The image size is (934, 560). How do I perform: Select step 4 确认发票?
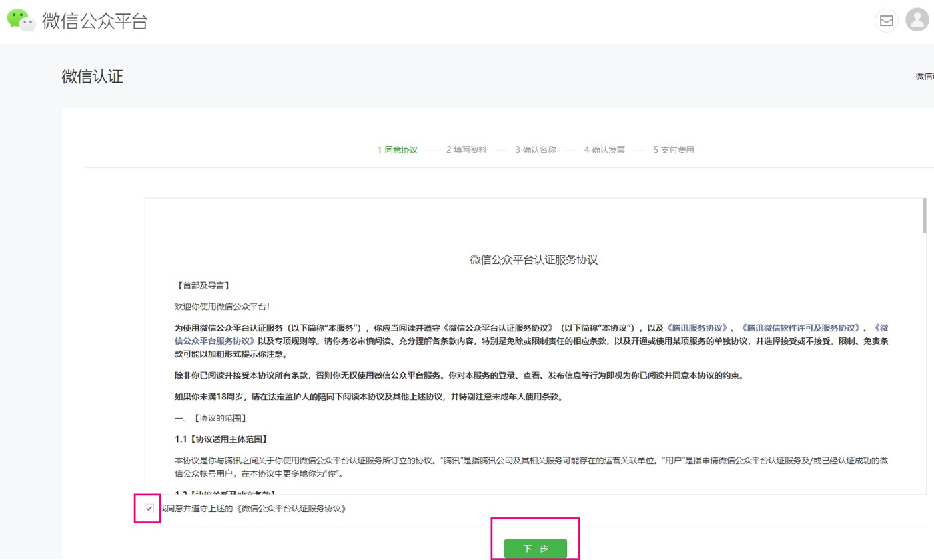click(605, 150)
